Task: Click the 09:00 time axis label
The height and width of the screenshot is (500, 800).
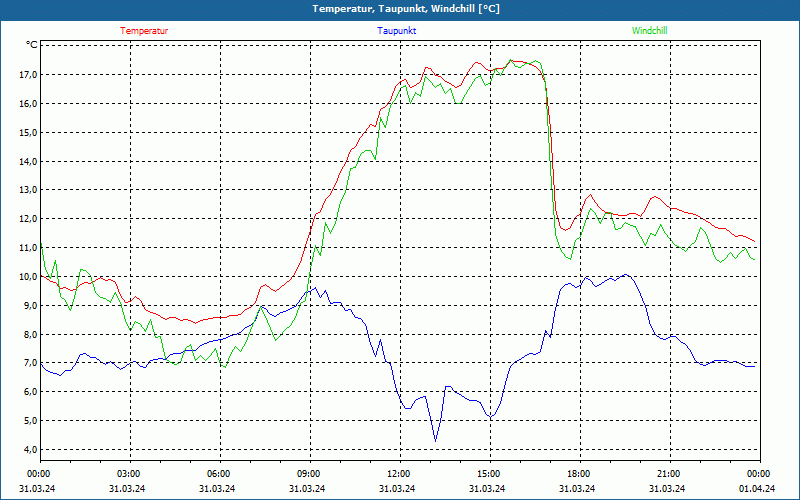Action: [x=310, y=474]
